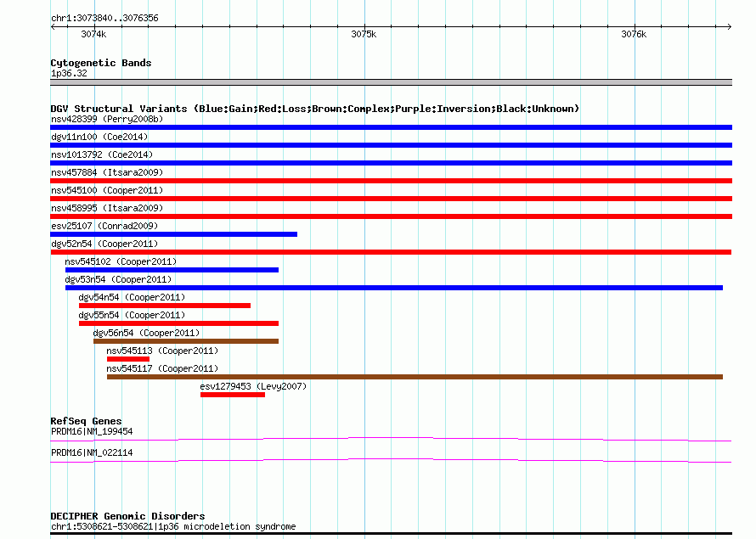756x539 pixels.
Task: Click the 1p36 microdeletion syndrome label
Action: pyautogui.click(x=173, y=526)
